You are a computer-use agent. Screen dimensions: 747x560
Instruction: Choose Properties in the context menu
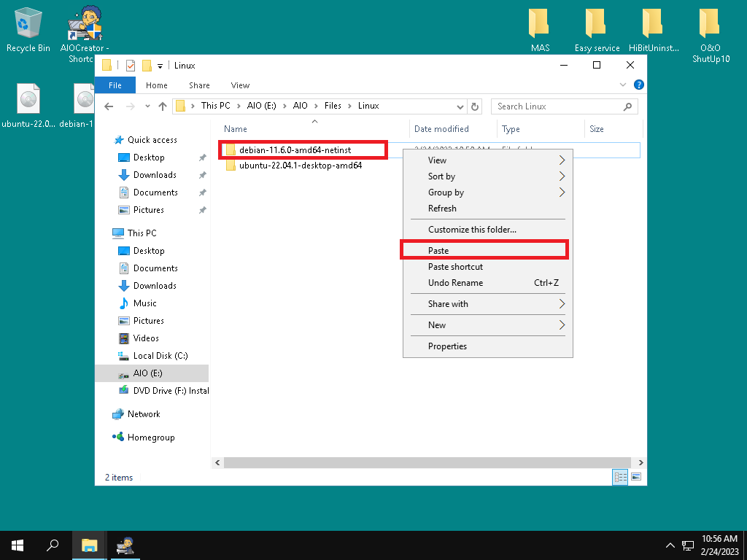coord(447,346)
